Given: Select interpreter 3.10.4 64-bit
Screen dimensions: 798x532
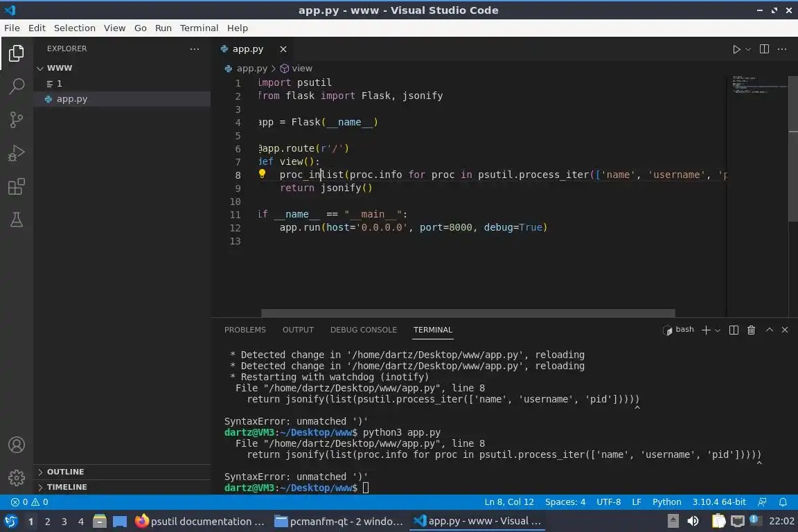Looking at the screenshot, I should [x=718, y=502].
